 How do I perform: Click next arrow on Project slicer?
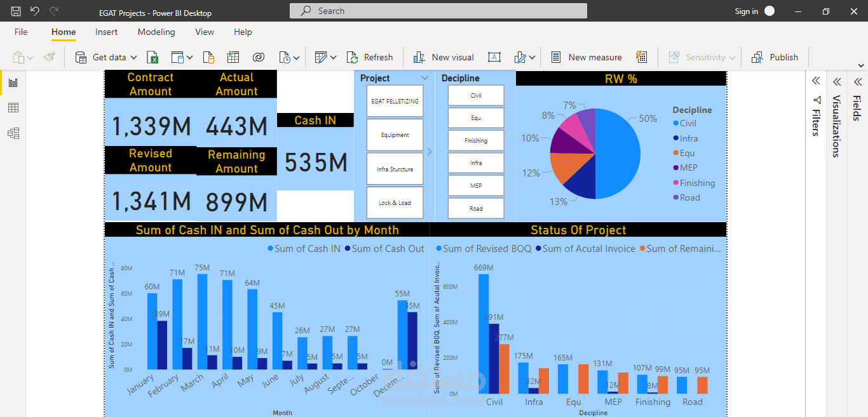tap(429, 152)
